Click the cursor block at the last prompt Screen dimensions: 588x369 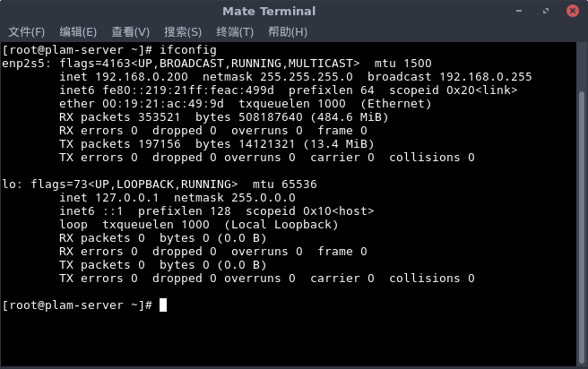[x=163, y=305]
